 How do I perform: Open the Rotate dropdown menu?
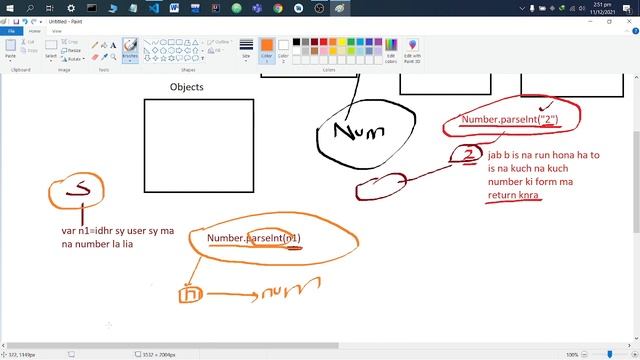pyautogui.click(x=73, y=59)
